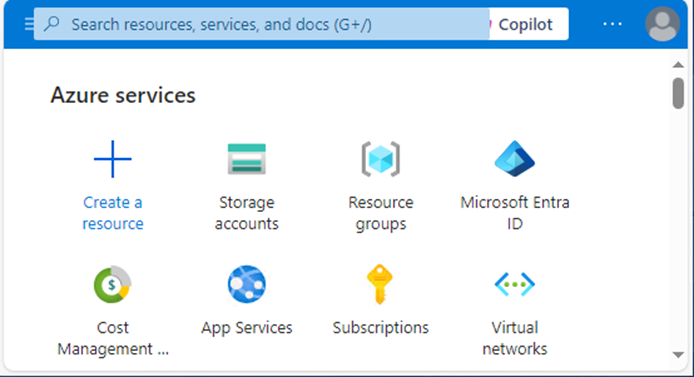Open Virtual networks icon
Image resolution: width=694 pixels, height=377 pixels.
click(515, 284)
